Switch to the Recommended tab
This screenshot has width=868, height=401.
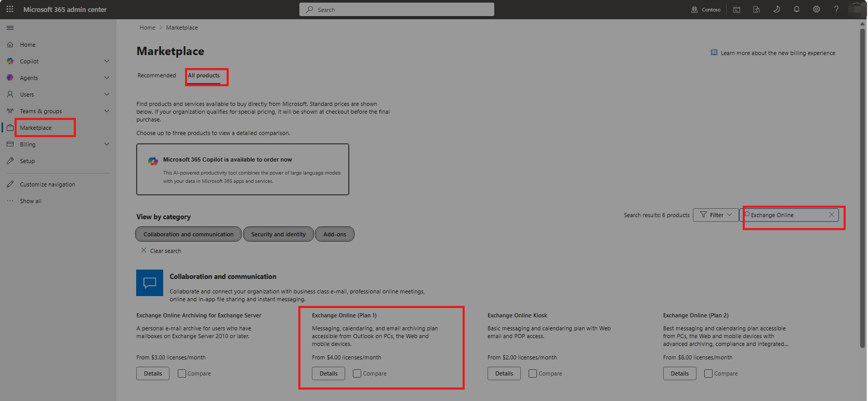tap(156, 76)
